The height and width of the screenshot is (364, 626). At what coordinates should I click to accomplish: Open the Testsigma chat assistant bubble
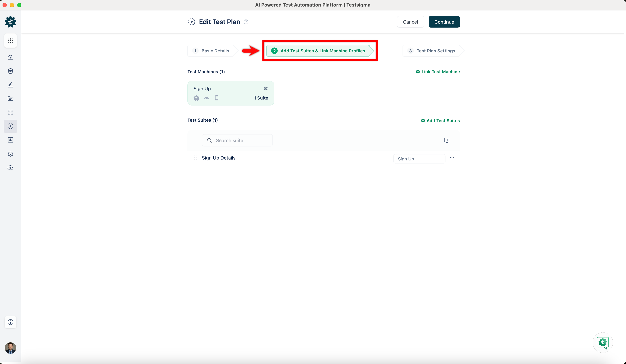pyautogui.click(x=602, y=343)
